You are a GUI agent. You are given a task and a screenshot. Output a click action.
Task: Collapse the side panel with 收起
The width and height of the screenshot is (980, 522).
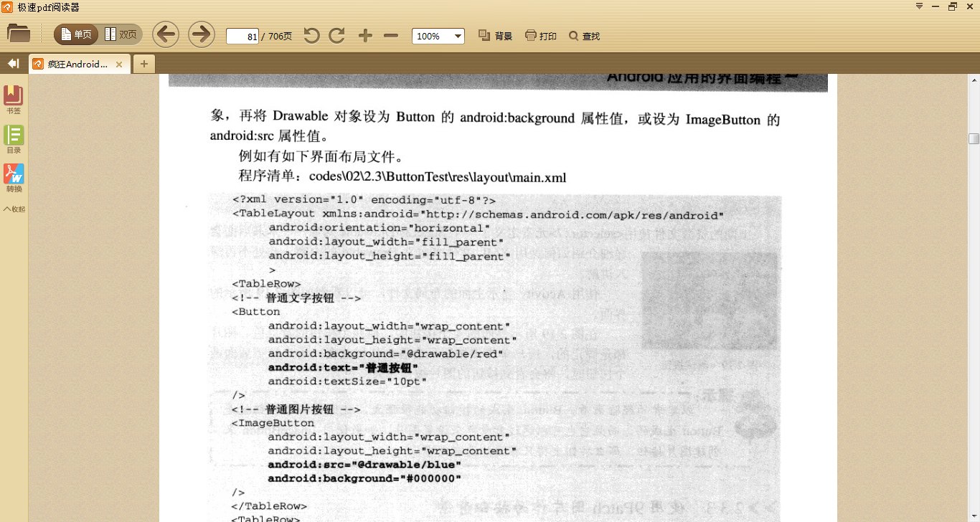[x=14, y=209]
